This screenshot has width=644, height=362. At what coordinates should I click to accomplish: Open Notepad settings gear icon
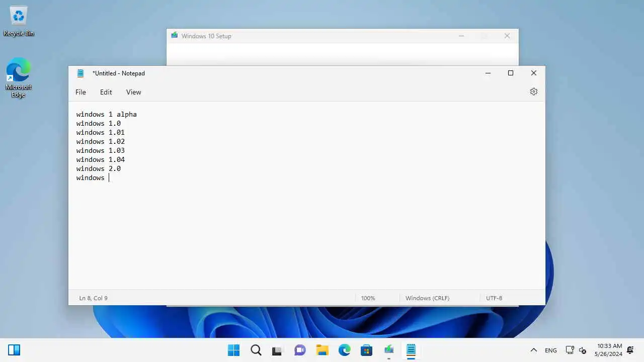534,92
